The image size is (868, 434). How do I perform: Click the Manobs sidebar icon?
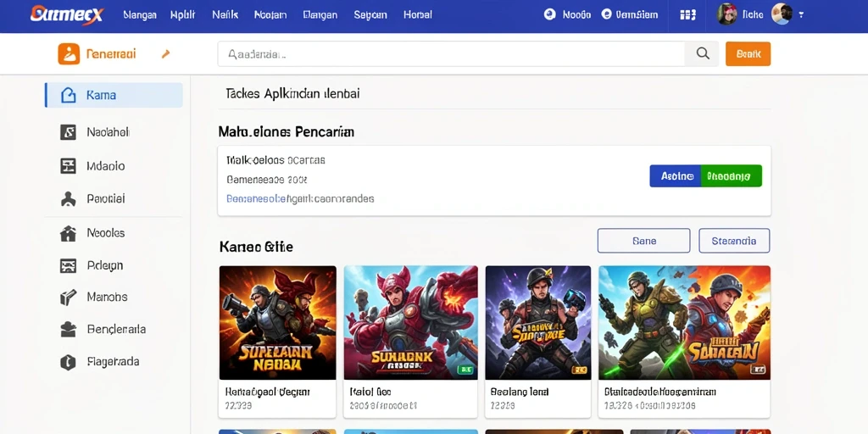pyautogui.click(x=68, y=298)
